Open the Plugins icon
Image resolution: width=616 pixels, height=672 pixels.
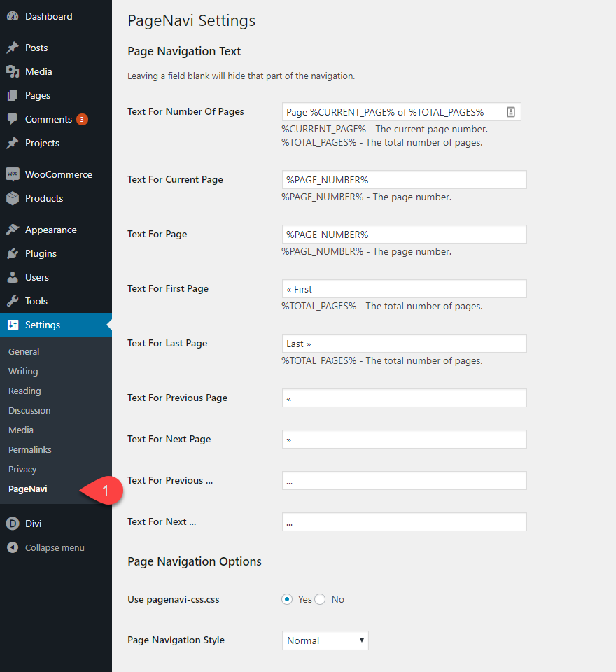tap(13, 253)
